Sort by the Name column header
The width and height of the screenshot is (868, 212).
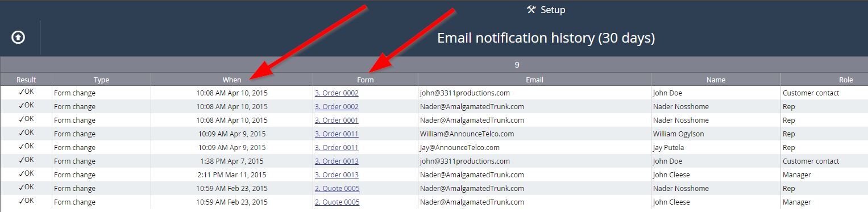[716, 80]
